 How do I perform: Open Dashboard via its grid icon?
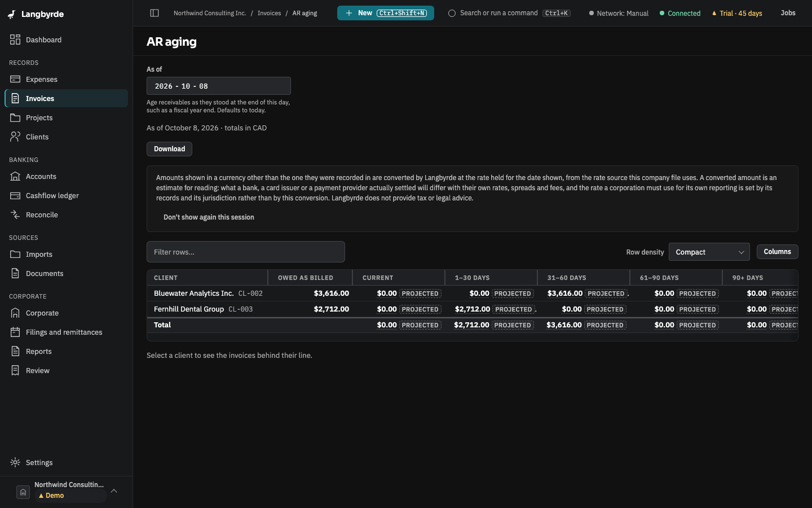point(15,40)
